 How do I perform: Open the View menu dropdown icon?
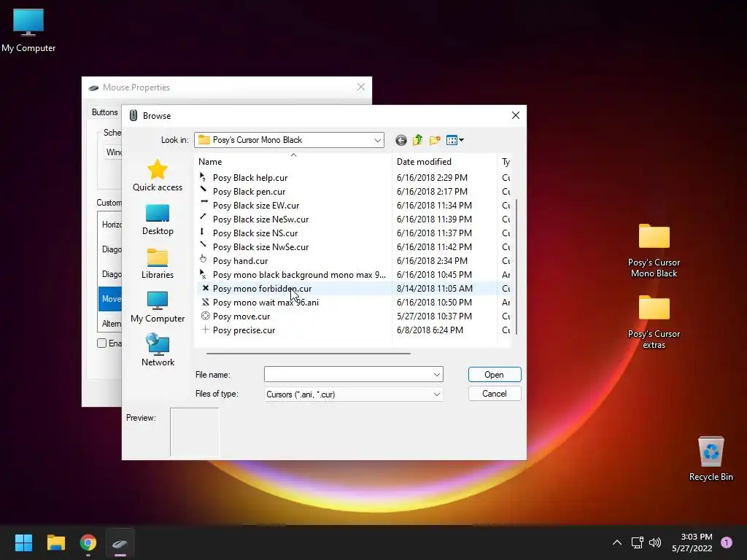455,140
